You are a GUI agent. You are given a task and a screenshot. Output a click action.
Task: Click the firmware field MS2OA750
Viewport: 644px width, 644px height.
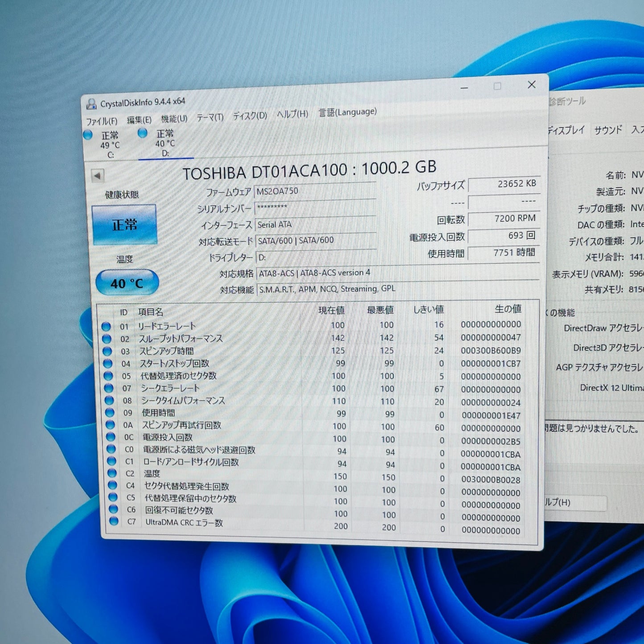click(314, 191)
